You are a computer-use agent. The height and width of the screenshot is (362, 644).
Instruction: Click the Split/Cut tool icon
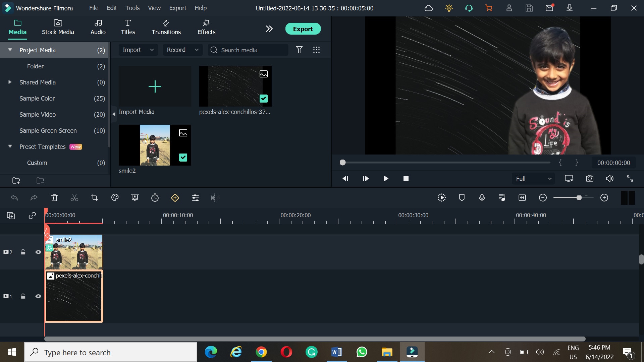74,197
